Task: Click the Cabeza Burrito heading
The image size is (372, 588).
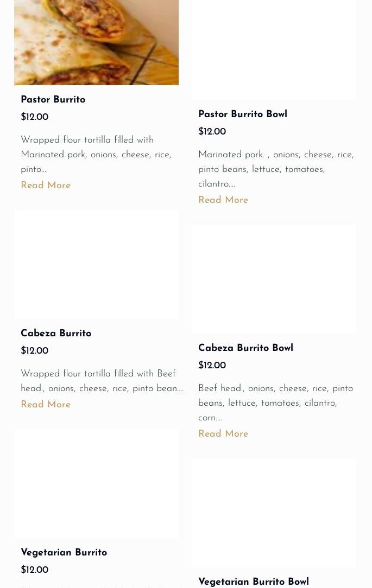Action: pos(56,334)
